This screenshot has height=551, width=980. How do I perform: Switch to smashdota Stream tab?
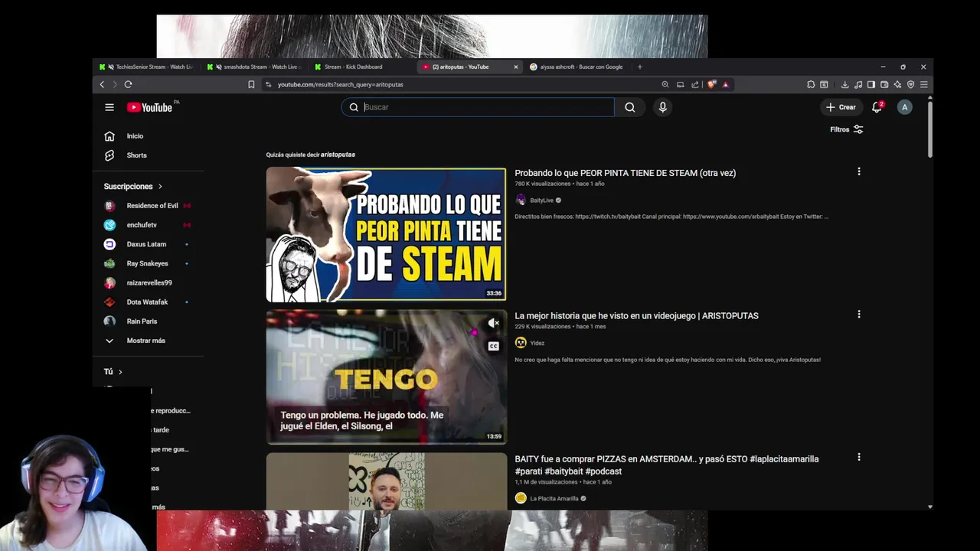tap(255, 67)
